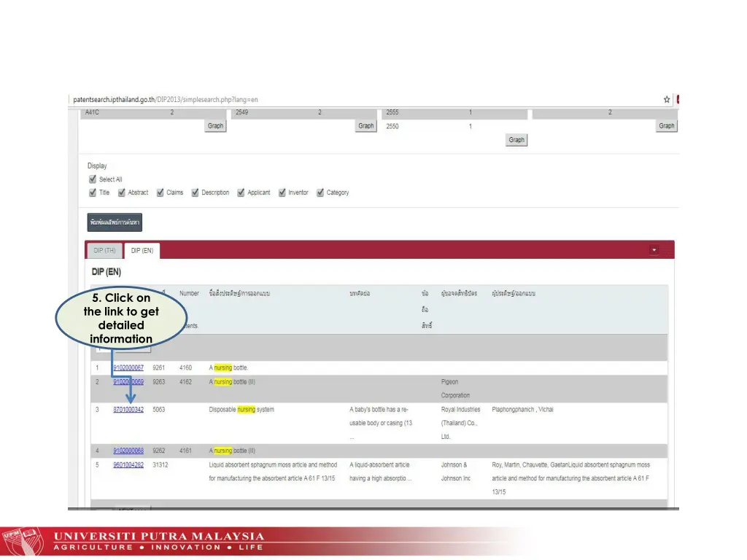
Task: Open patent link 8701000342
Action: 128,410
